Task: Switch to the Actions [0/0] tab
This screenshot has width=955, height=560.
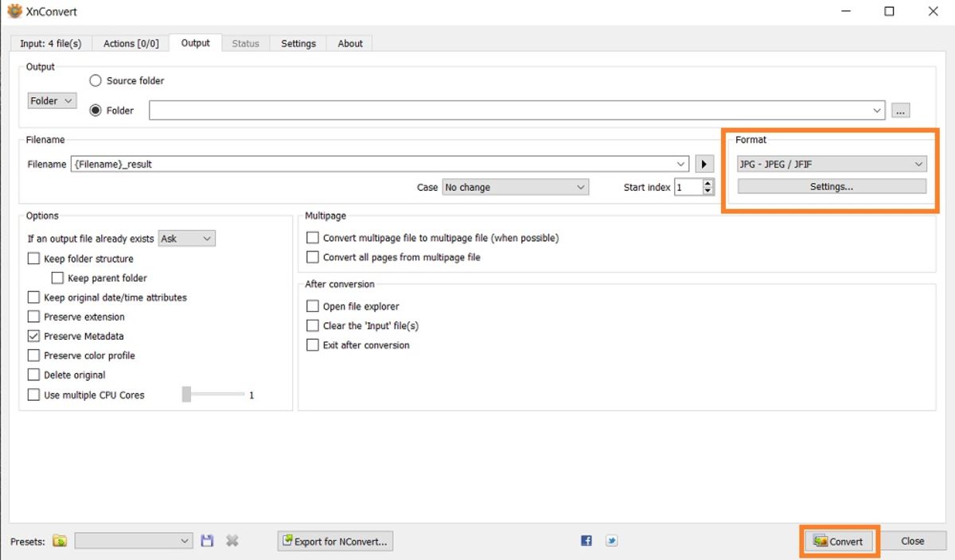Action: pyautogui.click(x=131, y=44)
